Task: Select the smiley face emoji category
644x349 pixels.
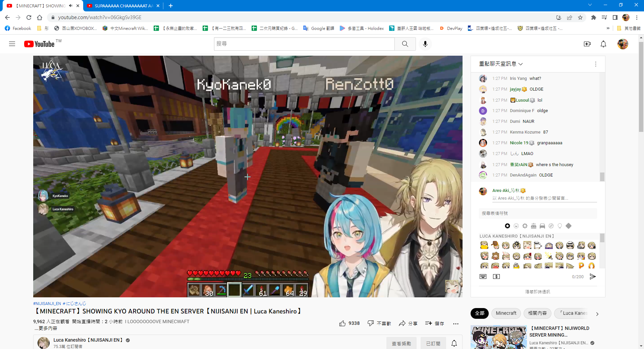Action: point(516,226)
